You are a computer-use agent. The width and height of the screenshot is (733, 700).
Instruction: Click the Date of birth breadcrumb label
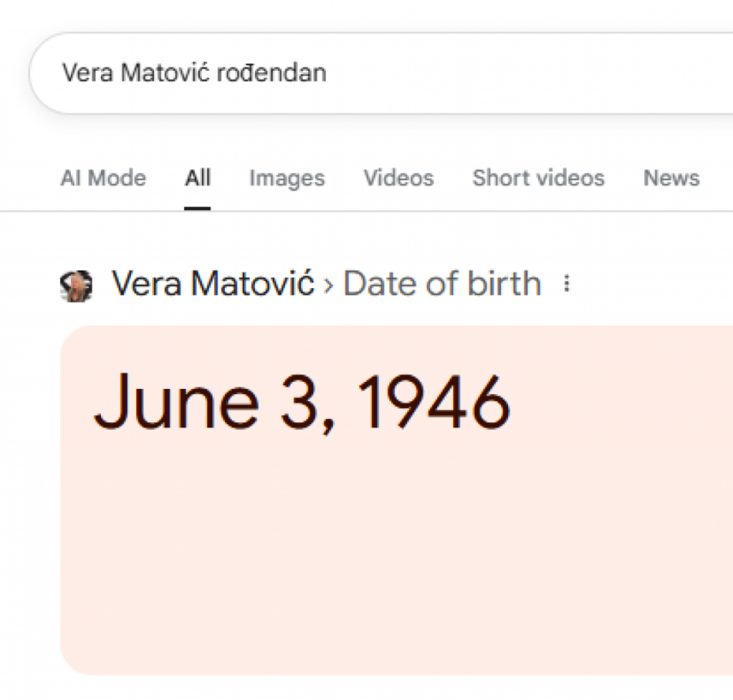(x=442, y=284)
